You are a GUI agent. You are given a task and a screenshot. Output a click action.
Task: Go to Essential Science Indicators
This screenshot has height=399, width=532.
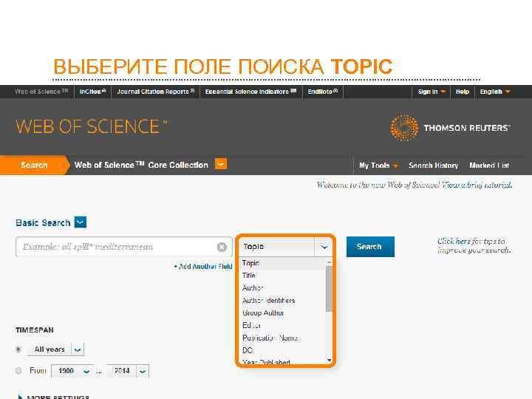[x=250, y=92]
